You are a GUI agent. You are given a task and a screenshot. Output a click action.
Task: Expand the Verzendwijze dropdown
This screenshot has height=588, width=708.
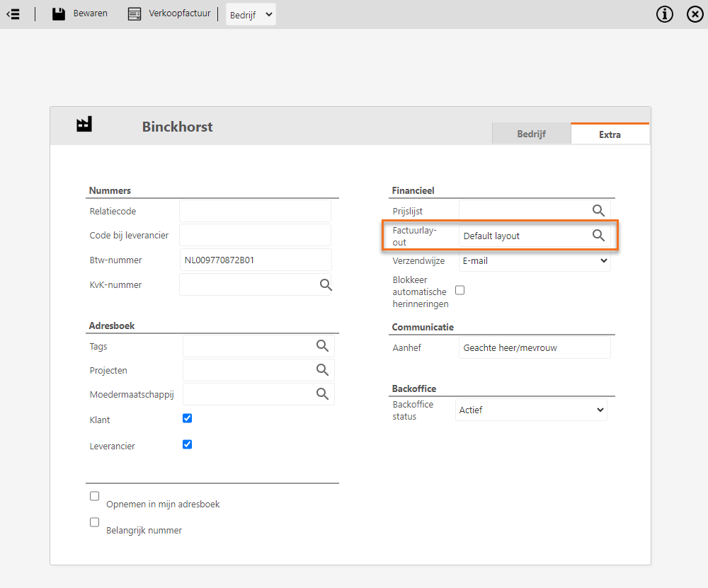[x=535, y=260]
